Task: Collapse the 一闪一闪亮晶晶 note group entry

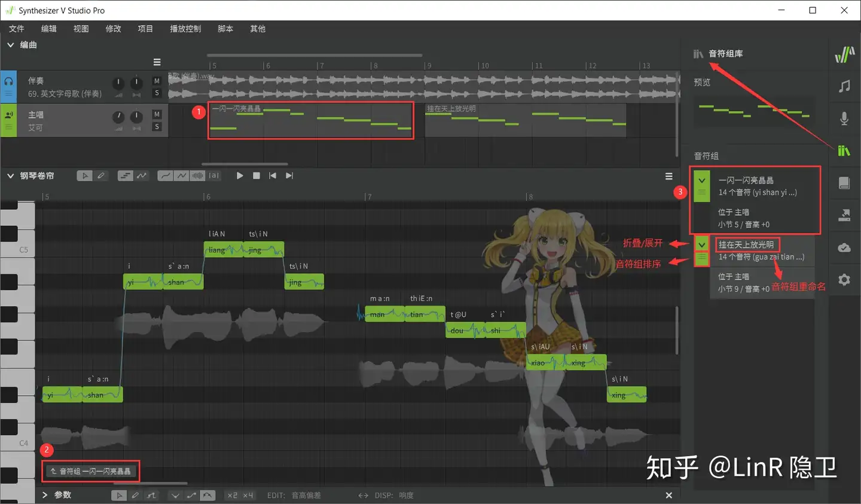Action: click(702, 180)
